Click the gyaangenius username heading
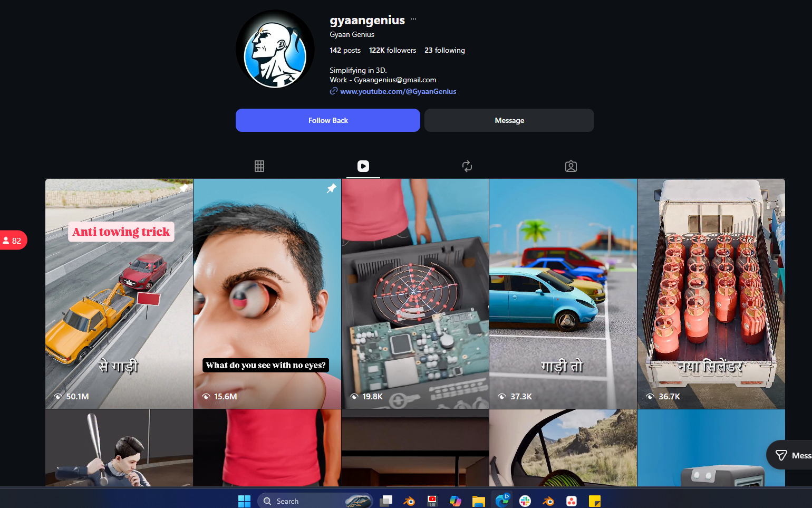 point(368,20)
